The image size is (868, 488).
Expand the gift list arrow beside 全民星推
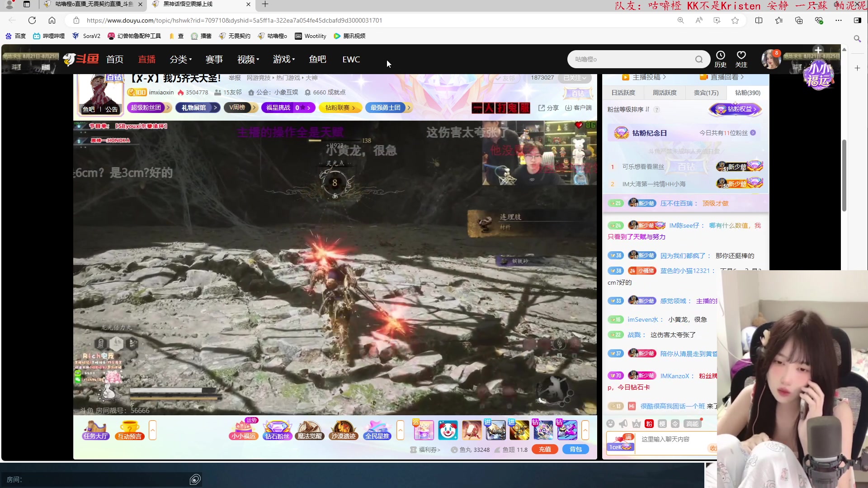400,430
